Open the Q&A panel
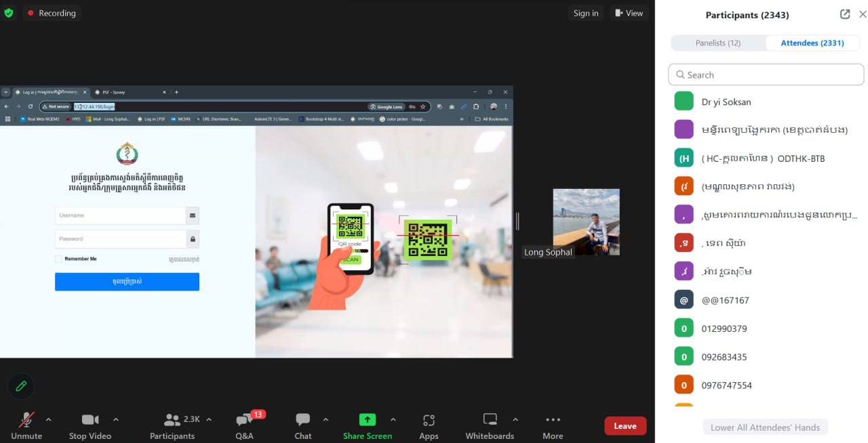Viewport: 868px width, 443px height. 245,426
